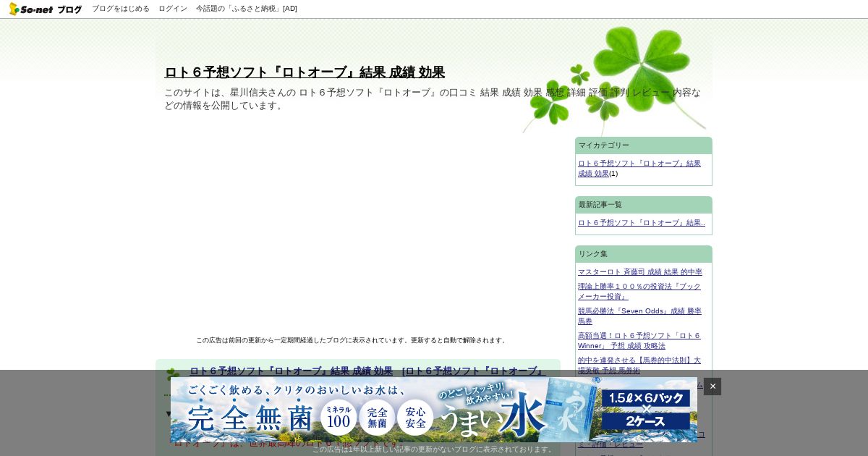This screenshot has width=868, height=456.
Task: Open the ブログをはじめる link
Action: tap(121, 9)
